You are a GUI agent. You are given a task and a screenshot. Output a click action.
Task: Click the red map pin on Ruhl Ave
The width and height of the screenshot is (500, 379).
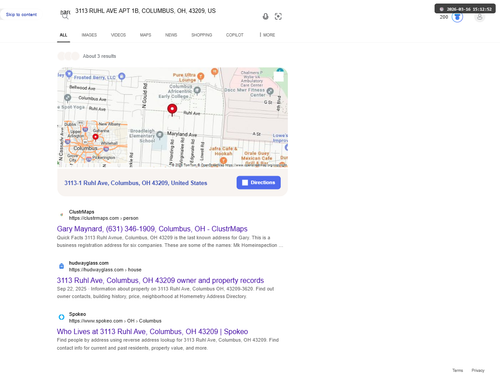[172, 110]
